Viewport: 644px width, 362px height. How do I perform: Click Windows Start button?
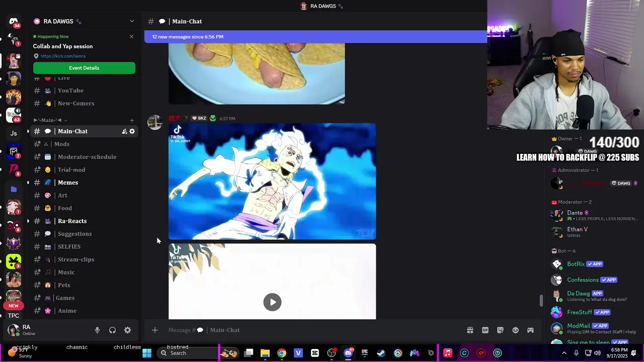point(147,353)
